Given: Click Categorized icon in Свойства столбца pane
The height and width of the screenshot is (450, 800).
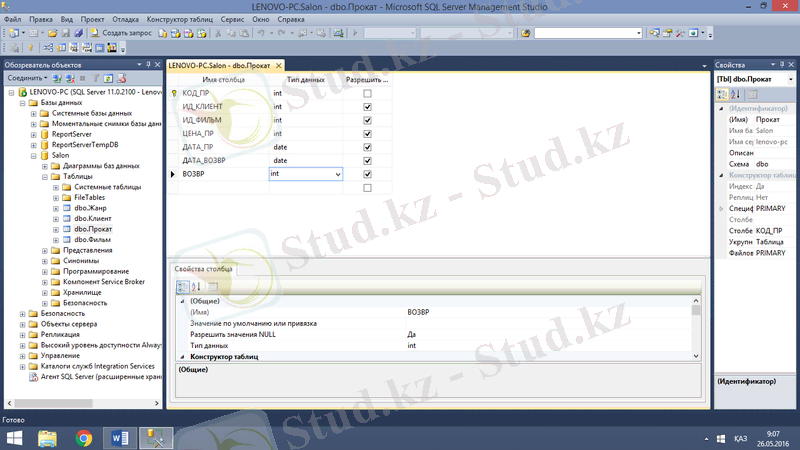Looking at the screenshot, I should (183, 287).
